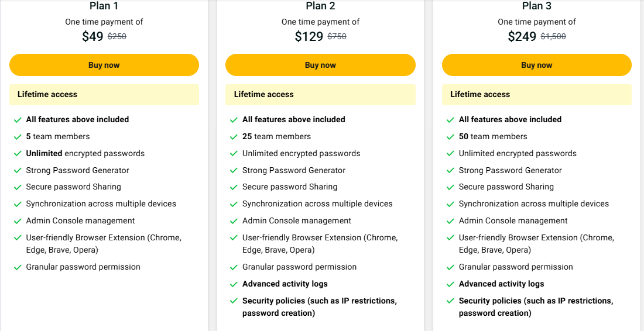
Task: Click the Plan 2 heading
Action: tap(320, 6)
